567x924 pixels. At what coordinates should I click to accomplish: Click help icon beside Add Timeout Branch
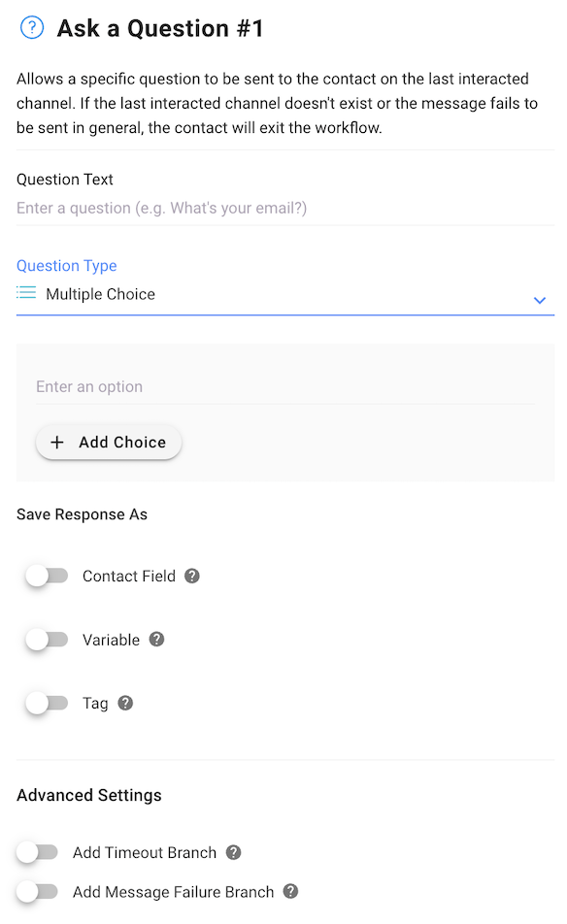(x=233, y=852)
